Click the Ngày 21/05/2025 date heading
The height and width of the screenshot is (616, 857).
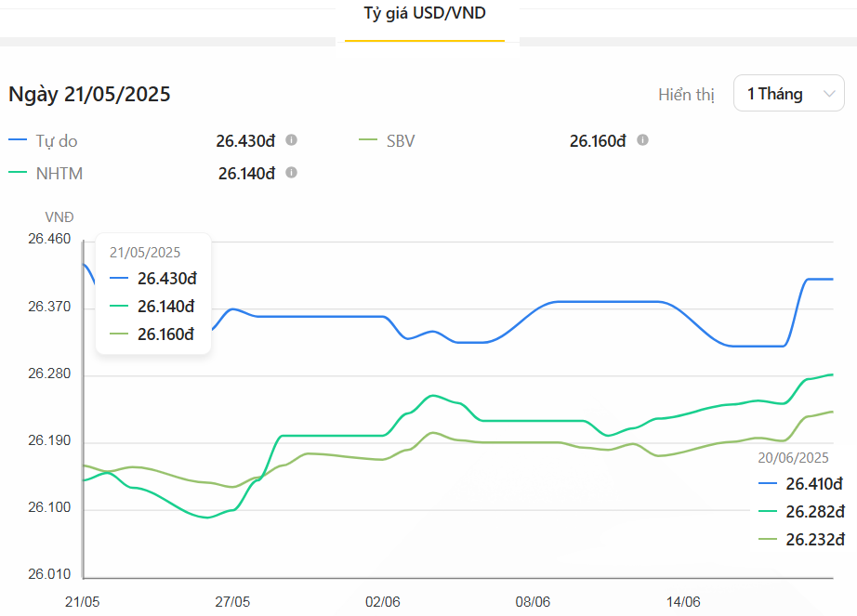89,94
